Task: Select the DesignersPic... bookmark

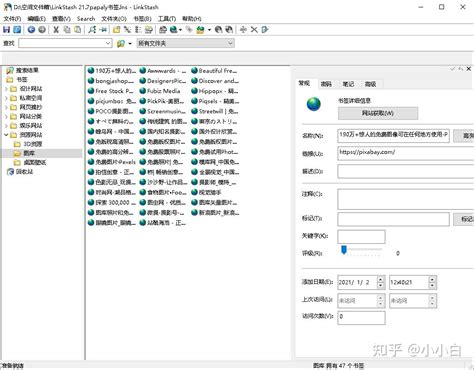Action: [x=162, y=81]
